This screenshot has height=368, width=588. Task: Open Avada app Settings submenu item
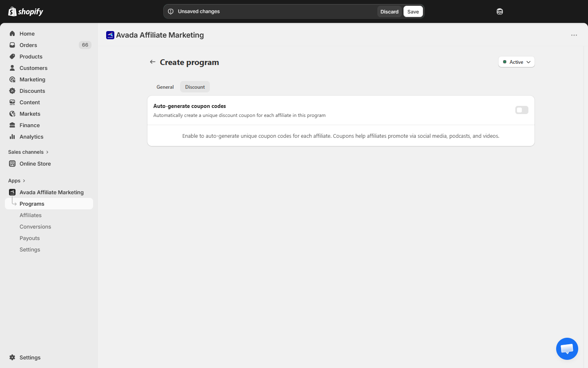[30, 249]
